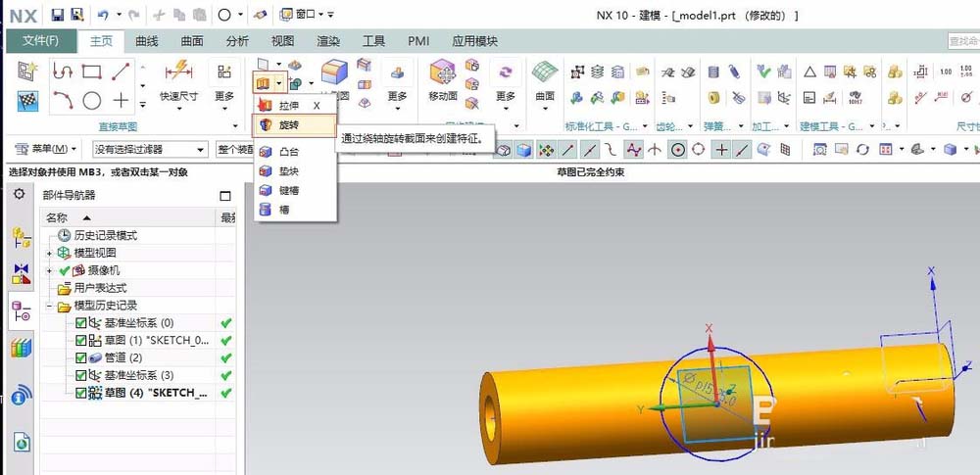Open the Part Navigator sidebar icon

[x=22, y=310]
